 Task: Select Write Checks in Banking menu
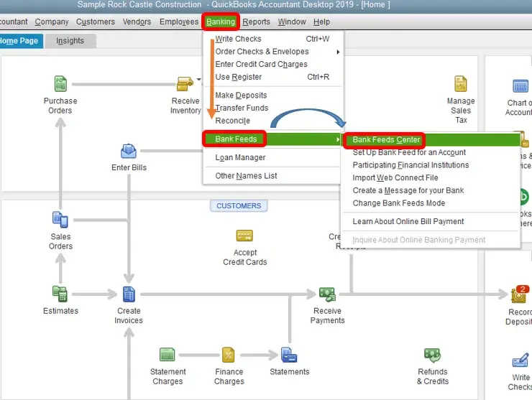click(239, 39)
